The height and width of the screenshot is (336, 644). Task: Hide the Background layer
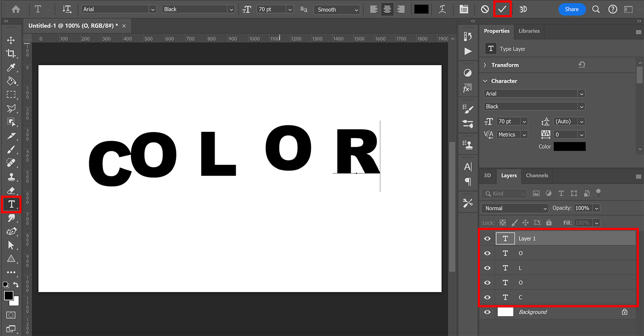point(487,312)
